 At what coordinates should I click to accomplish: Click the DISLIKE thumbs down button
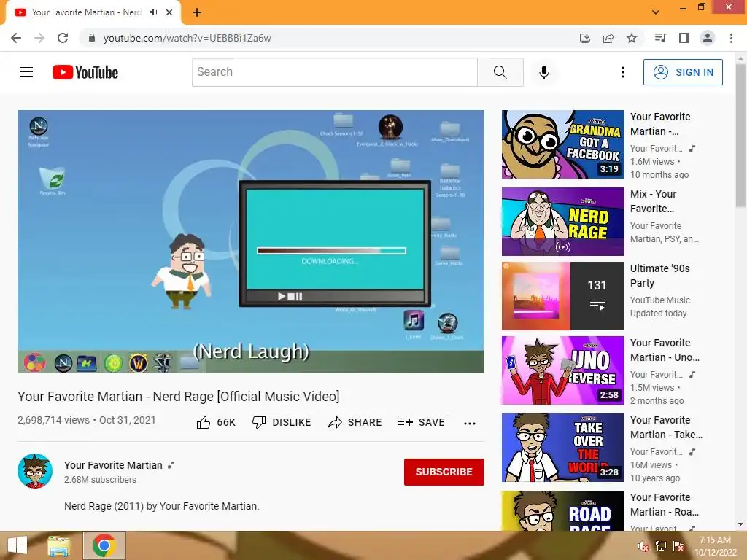[x=282, y=422]
